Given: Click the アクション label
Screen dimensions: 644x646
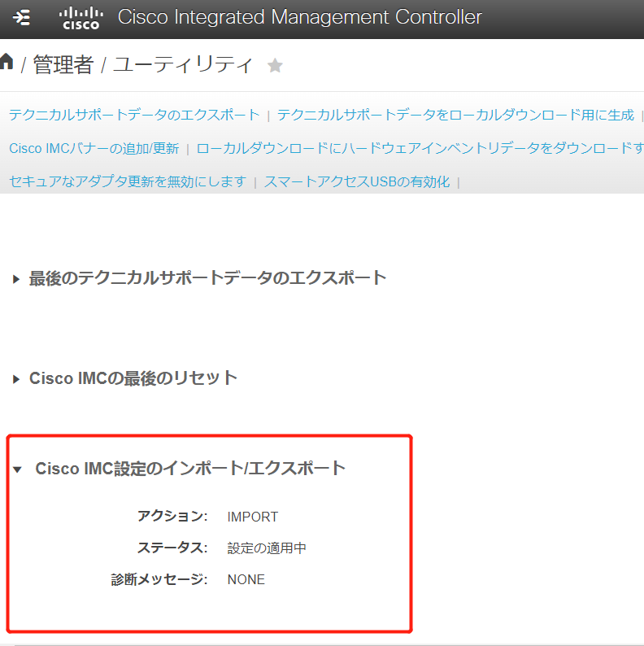Looking at the screenshot, I should (x=172, y=516).
